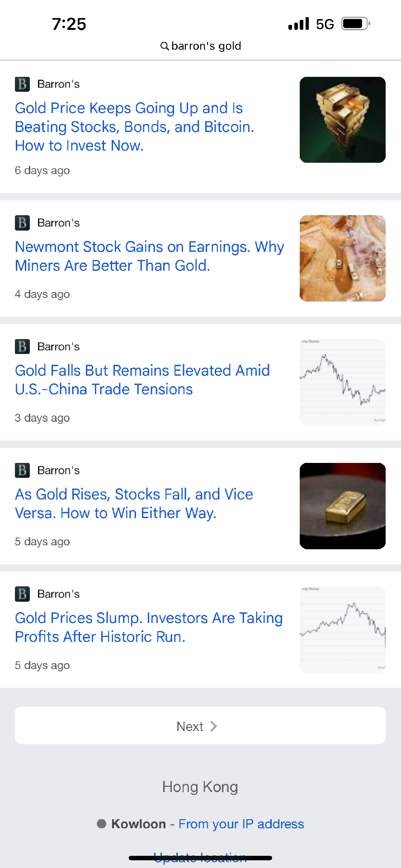Tap the search magnifier icon in address bar
The height and width of the screenshot is (868, 401).
point(165,46)
